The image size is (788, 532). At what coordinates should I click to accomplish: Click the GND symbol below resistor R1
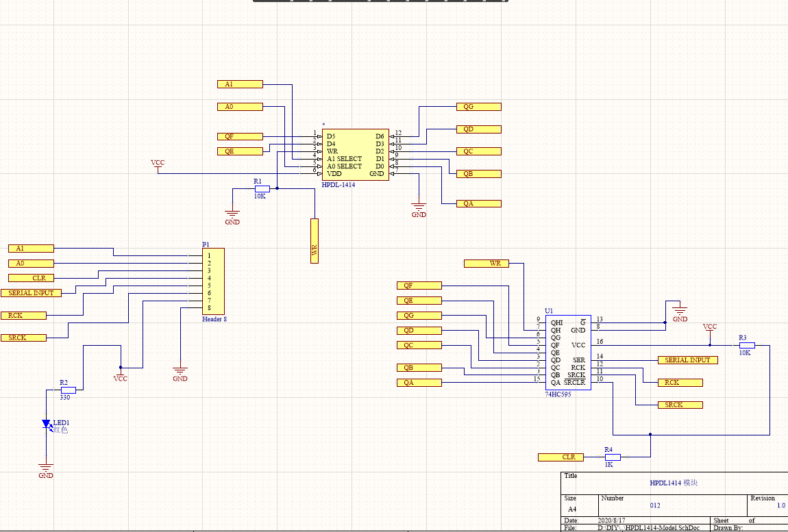point(232,217)
